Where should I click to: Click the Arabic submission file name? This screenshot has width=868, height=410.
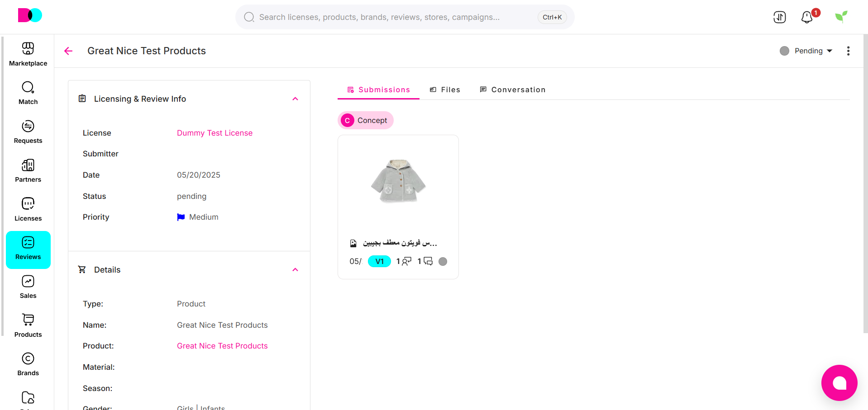point(400,243)
